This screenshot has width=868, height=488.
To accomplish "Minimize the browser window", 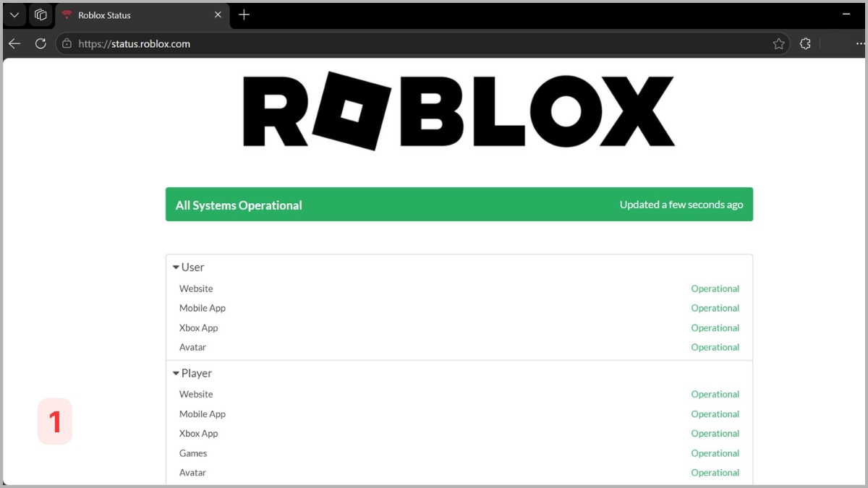I will point(846,14).
